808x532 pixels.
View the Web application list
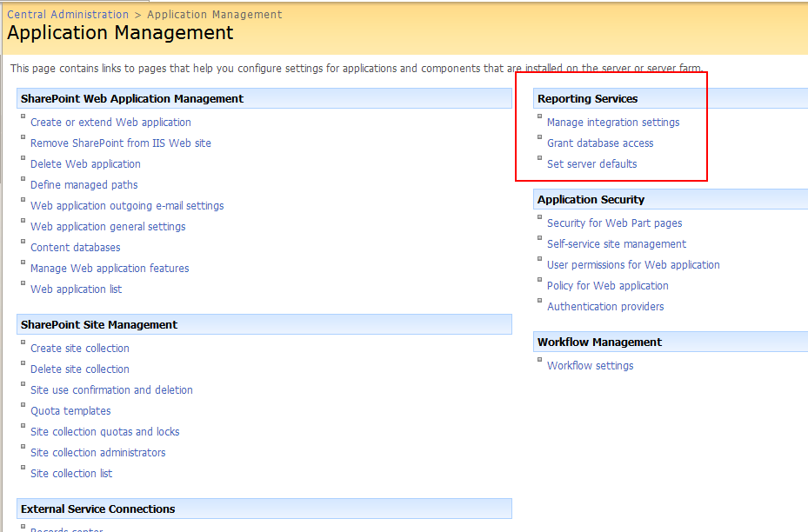77,289
